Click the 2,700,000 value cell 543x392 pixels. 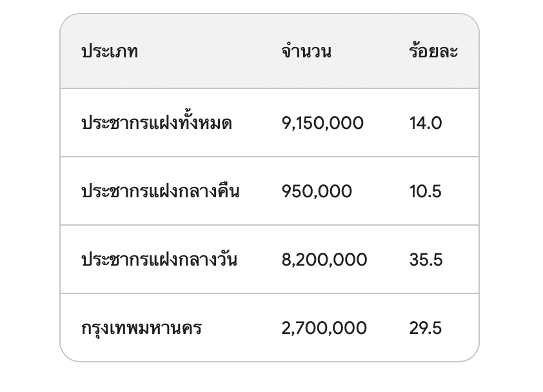tap(324, 328)
